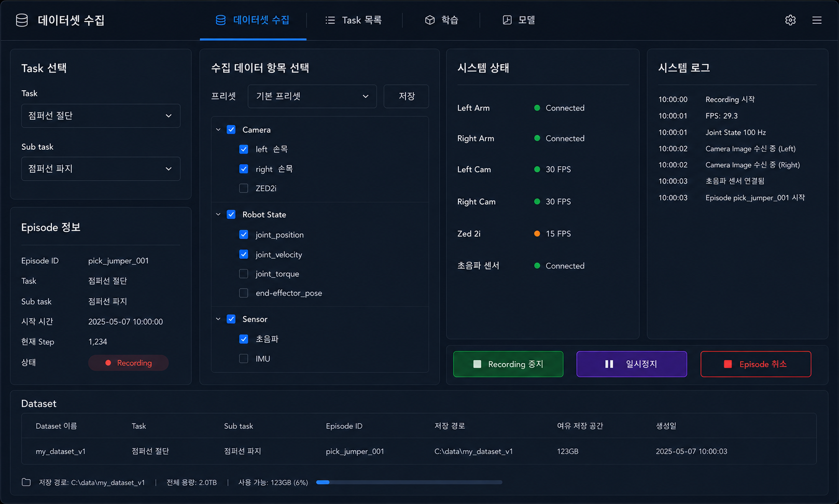This screenshot has width=839, height=504.
Task: Click the log entry 'FPS: 29.3'
Action: (721, 116)
